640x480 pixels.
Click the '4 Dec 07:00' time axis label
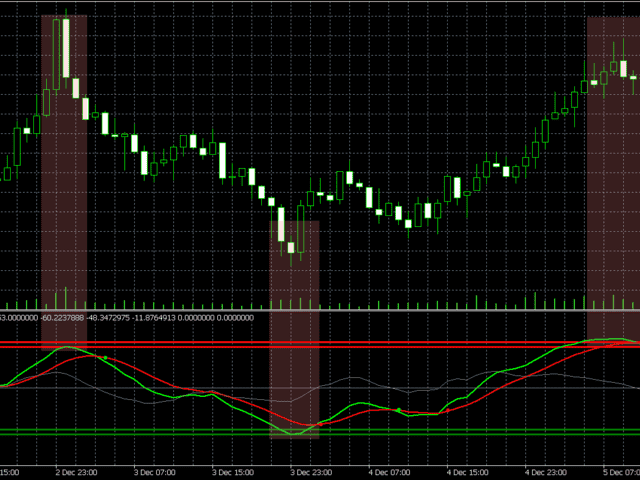389,472
